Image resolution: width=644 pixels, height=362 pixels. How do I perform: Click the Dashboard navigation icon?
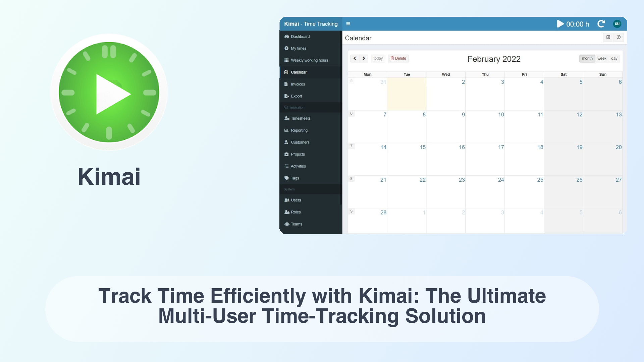[x=286, y=36]
